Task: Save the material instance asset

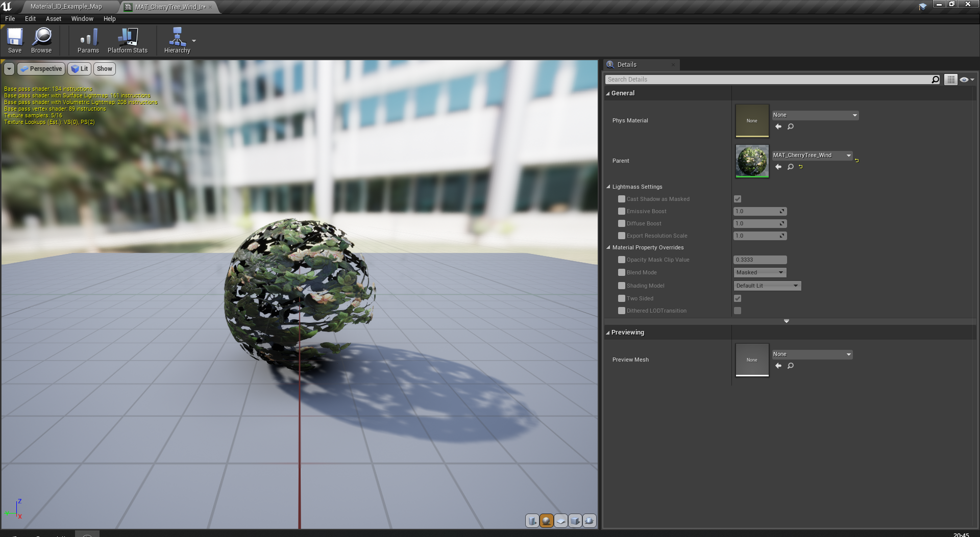Action: point(14,40)
